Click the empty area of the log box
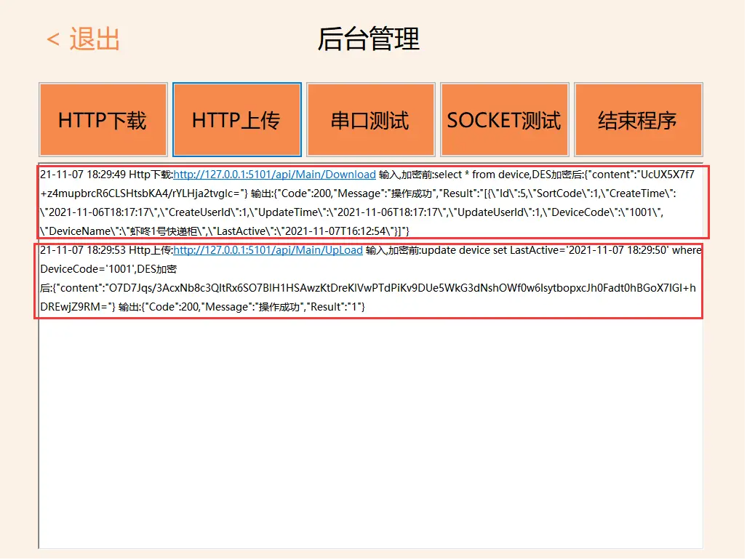 click(x=371, y=436)
